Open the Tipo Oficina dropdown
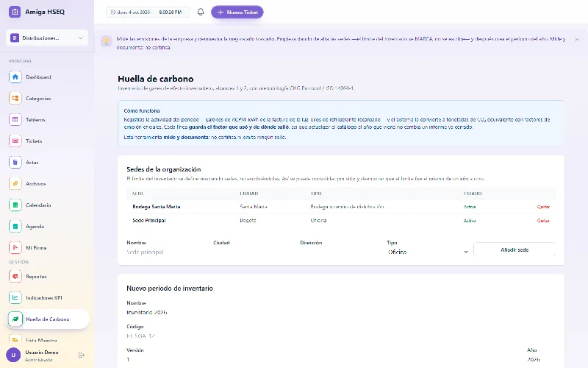Viewport: 588px width, 368px height. click(428, 252)
